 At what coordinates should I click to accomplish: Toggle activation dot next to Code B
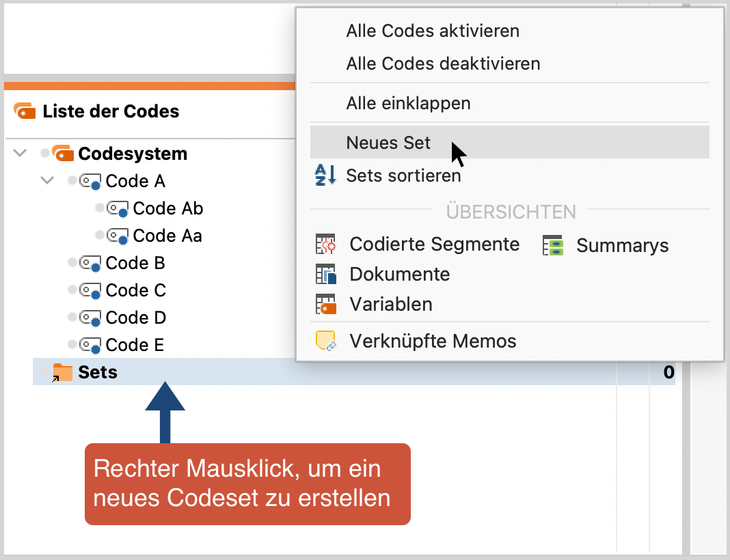[x=72, y=262]
